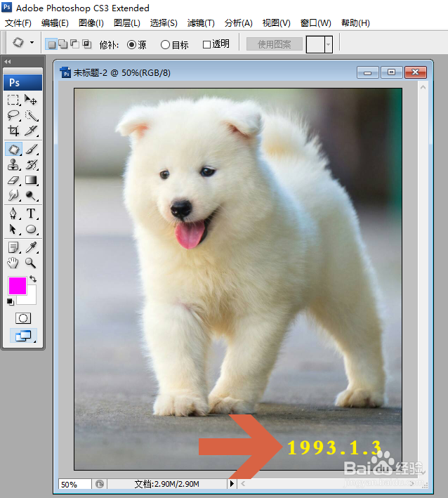Select the Hand tool
Screen dimensions: 448x498
(x=13, y=263)
